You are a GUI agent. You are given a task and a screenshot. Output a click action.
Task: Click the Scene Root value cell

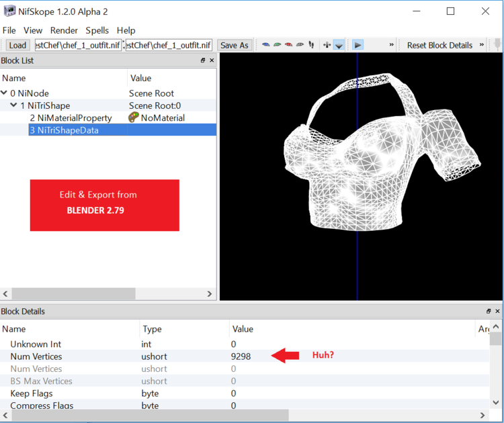point(151,93)
